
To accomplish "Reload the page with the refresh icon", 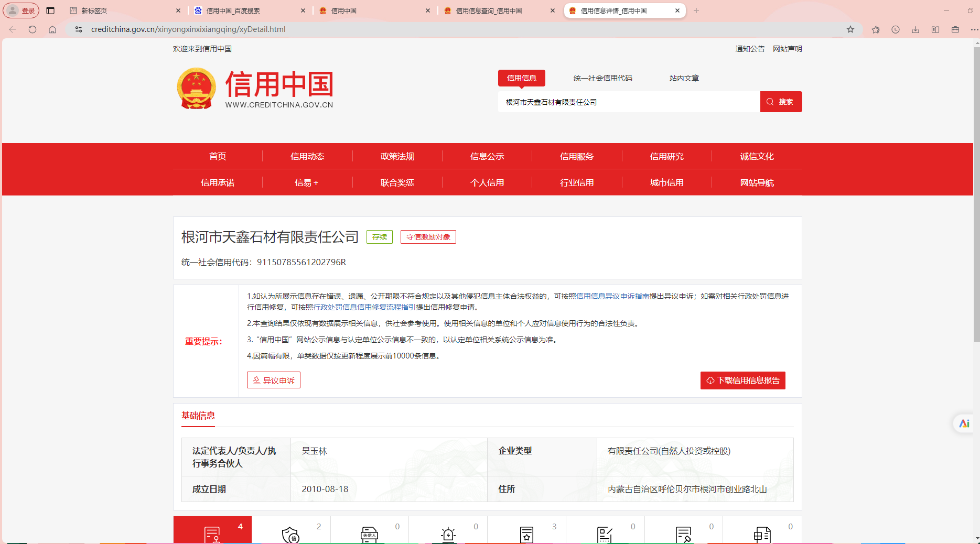I will pyautogui.click(x=32, y=29).
